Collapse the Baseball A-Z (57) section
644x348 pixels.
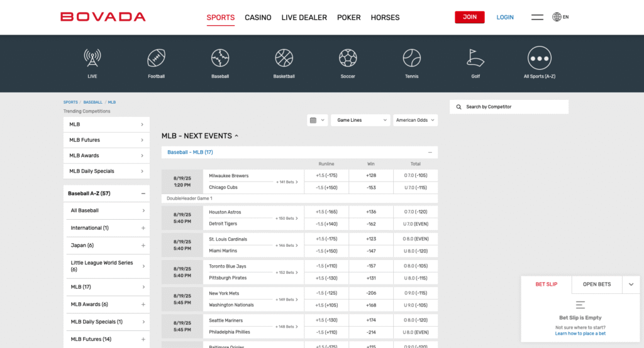point(143,193)
